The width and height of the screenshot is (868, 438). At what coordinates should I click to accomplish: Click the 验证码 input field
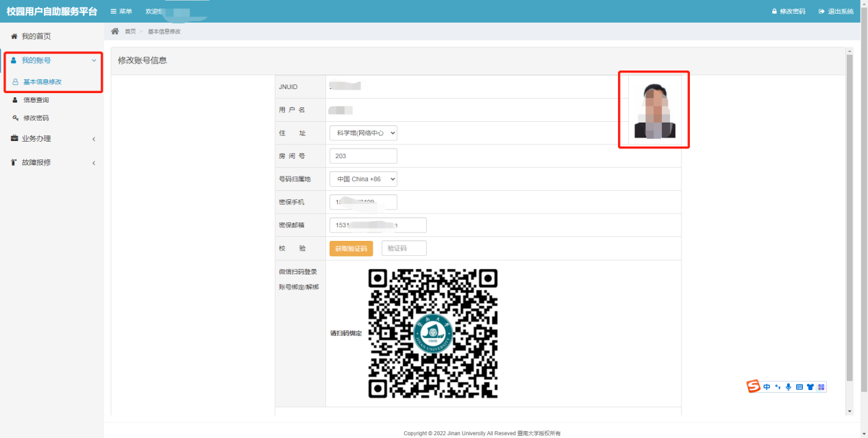[404, 248]
